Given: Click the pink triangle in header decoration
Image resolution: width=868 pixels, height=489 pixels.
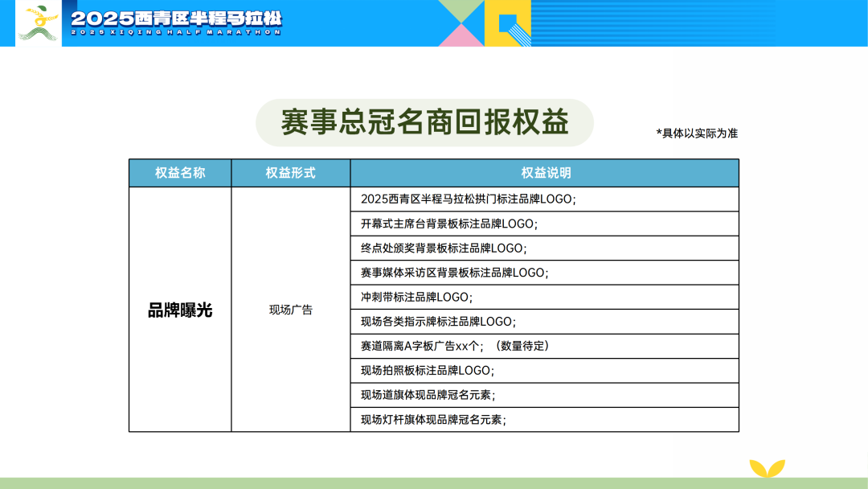Looking at the screenshot, I should click(461, 35).
